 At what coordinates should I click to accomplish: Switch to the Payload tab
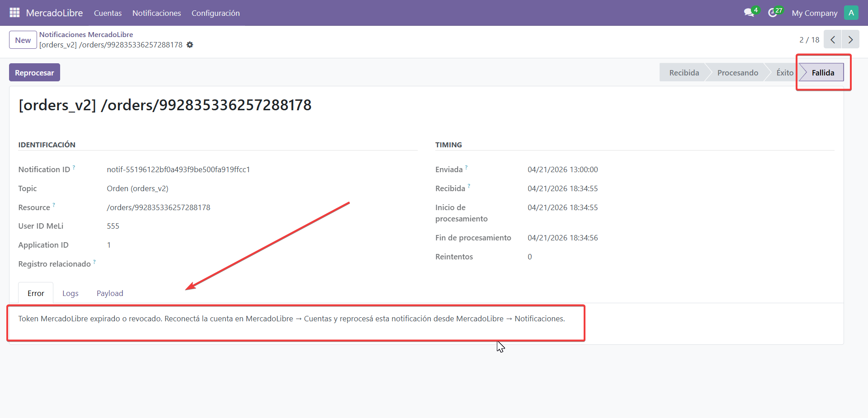[110, 293]
